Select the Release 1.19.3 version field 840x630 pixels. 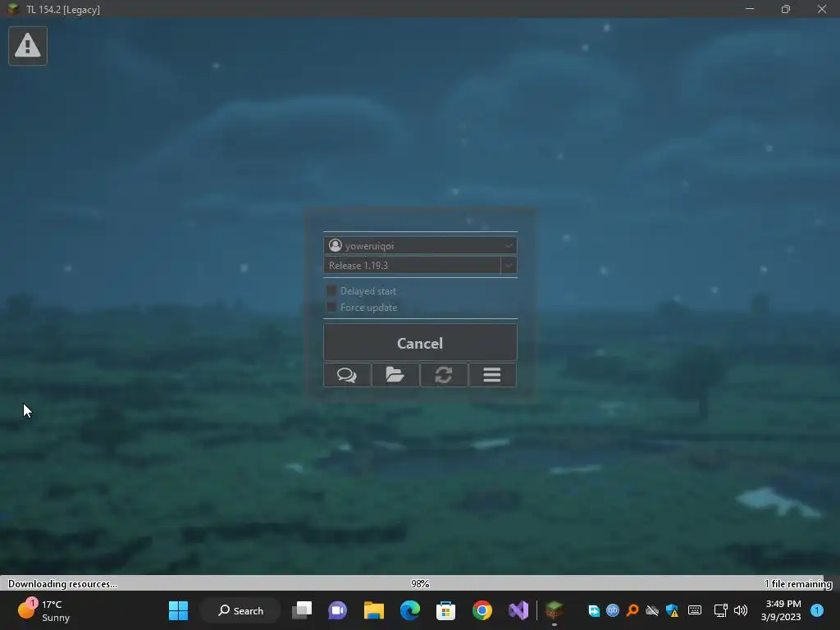(x=412, y=265)
